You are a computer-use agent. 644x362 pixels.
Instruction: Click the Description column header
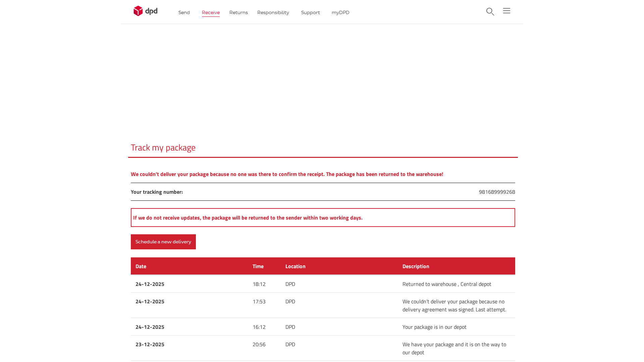[416, 266]
